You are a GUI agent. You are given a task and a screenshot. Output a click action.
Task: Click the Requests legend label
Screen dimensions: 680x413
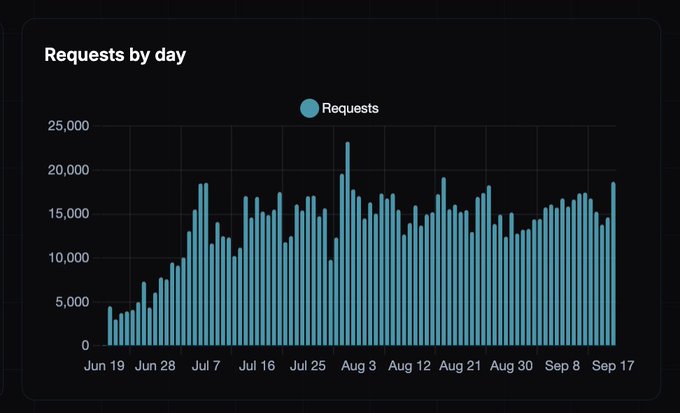click(350, 108)
